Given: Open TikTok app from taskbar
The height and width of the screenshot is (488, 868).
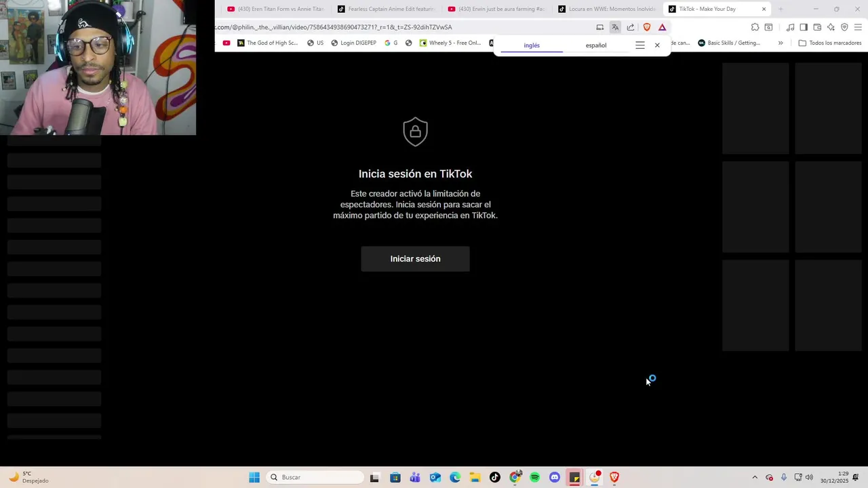Looking at the screenshot, I should point(495,477).
